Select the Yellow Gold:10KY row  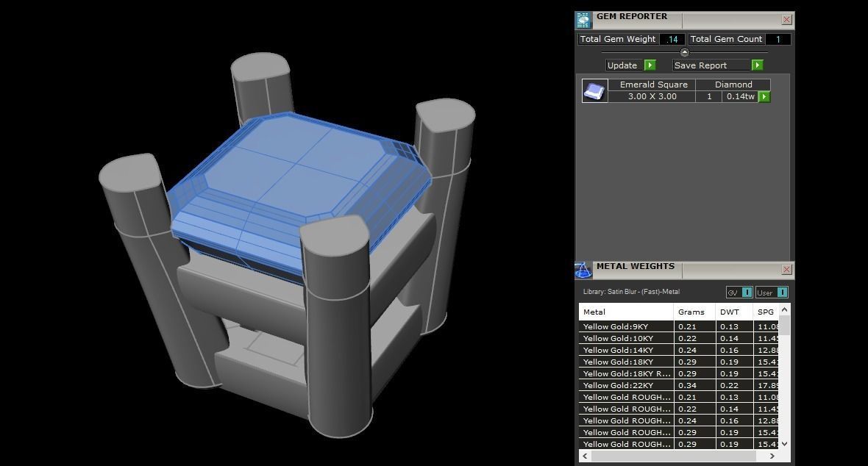[679, 338]
